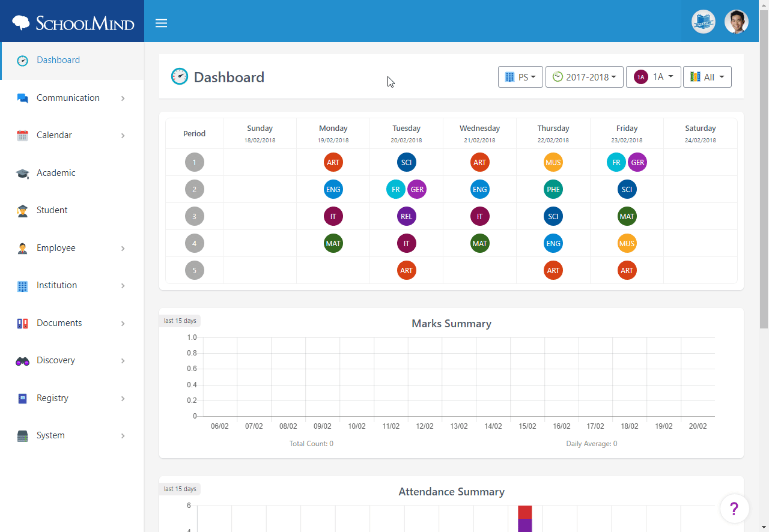Image resolution: width=769 pixels, height=532 pixels.
Task: Open the All subjects dropdown
Action: click(707, 77)
